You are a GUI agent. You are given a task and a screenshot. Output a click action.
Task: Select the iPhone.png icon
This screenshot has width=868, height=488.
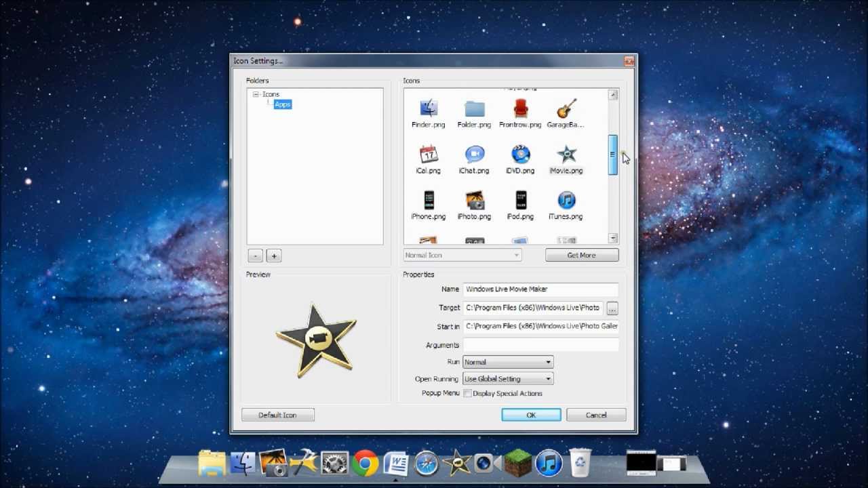429,206
